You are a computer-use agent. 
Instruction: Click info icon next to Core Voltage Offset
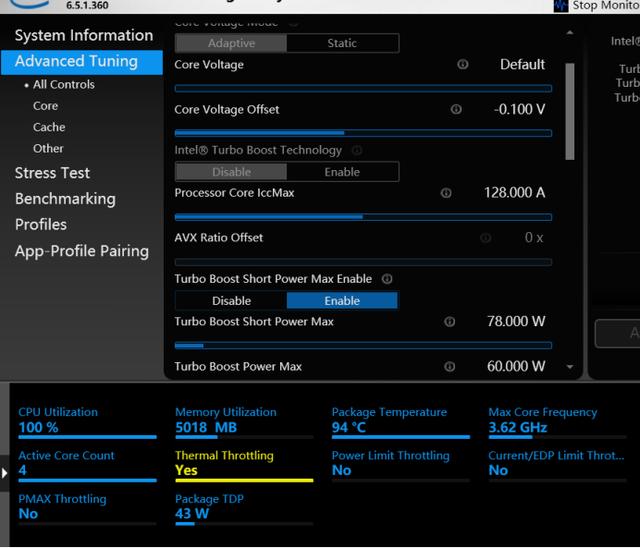[456, 109]
